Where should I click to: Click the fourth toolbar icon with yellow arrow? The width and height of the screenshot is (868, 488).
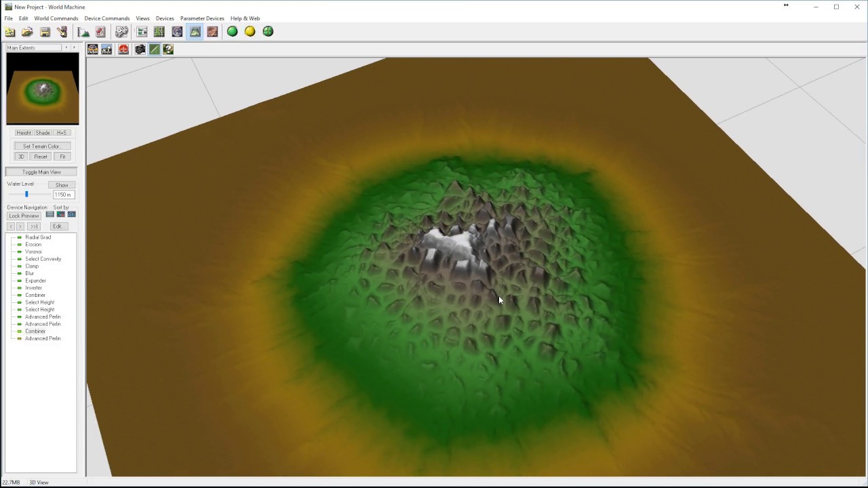point(62,32)
